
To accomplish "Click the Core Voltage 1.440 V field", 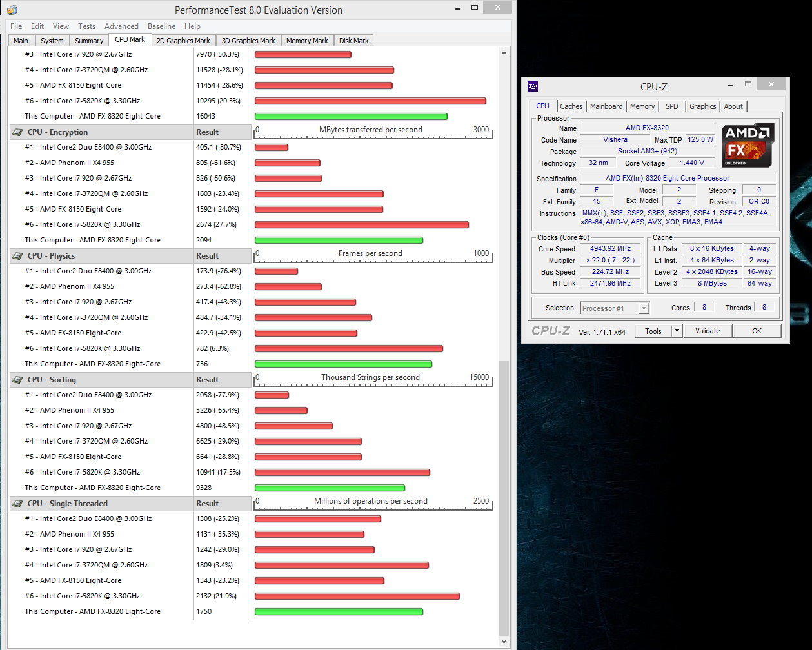I will (x=692, y=162).
